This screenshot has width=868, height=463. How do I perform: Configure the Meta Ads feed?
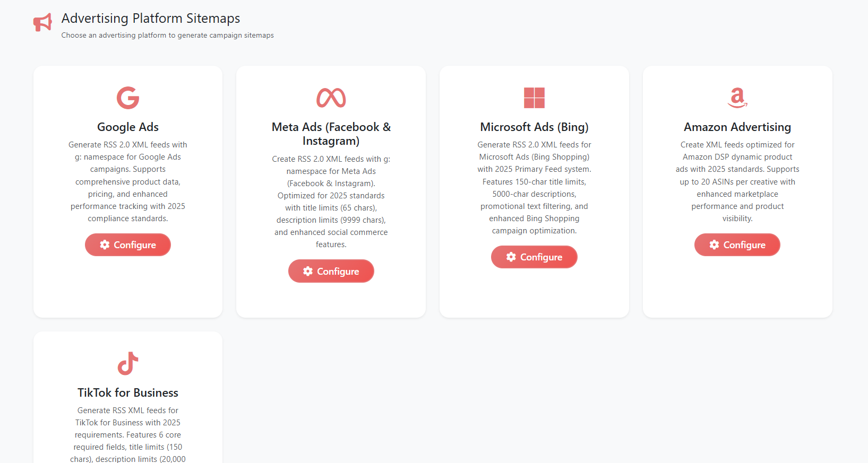click(x=331, y=271)
